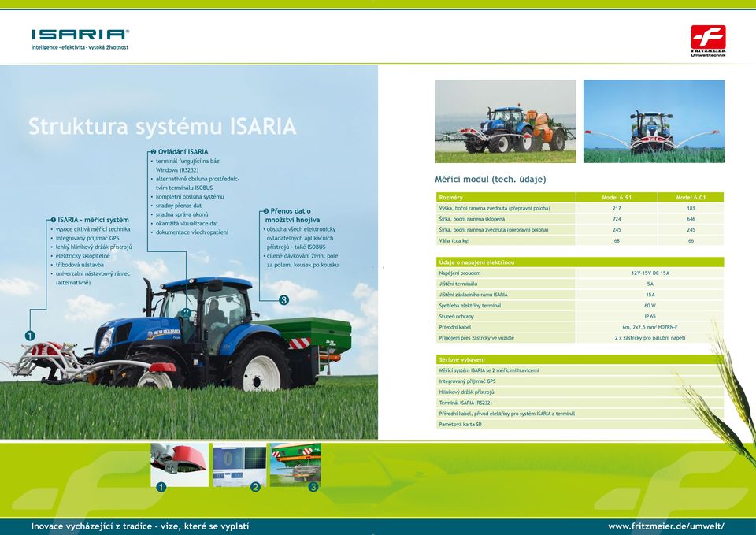Select marker 3 at the Přenos dat callout line end

pos(284,300)
